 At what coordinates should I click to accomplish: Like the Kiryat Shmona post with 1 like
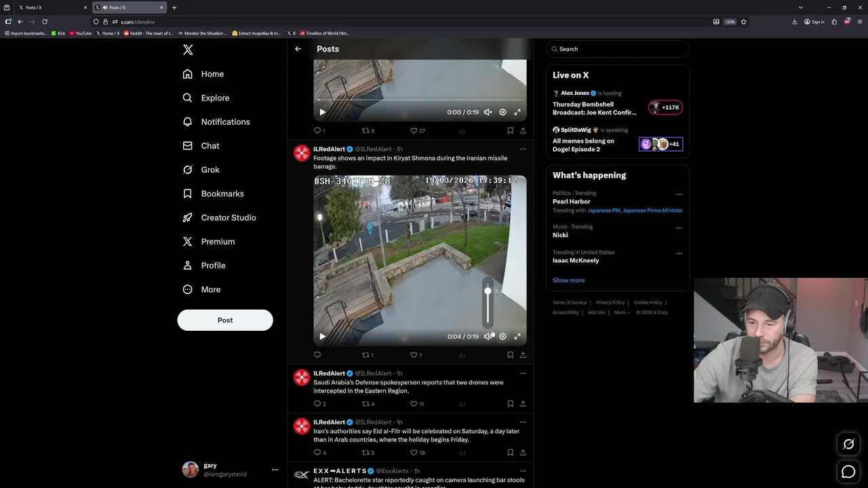tap(416, 354)
